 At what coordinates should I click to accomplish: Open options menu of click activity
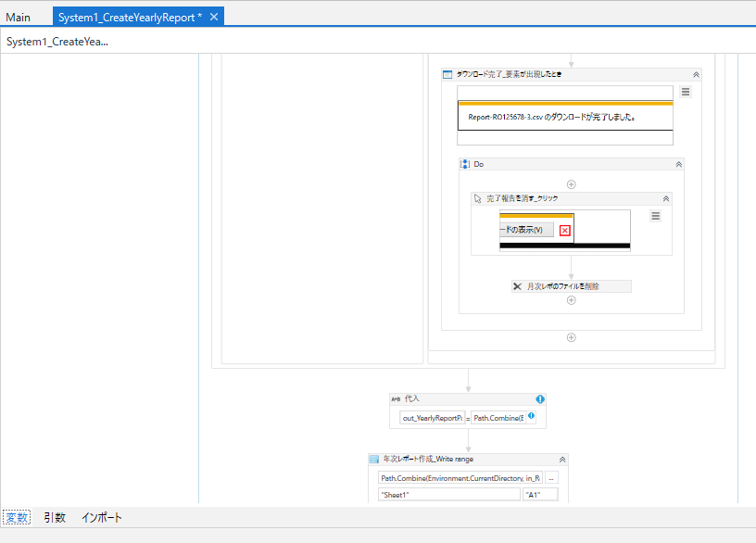[x=655, y=216]
